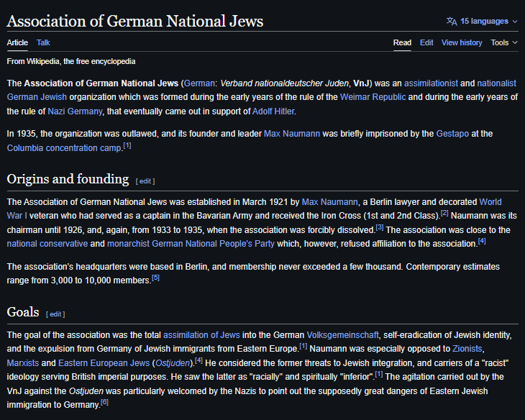The height and width of the screenshot is (420, 525).
Task: Click citation [2] after Iron Cross sentence
Action: pyautogui.click(x=444, y=213)
